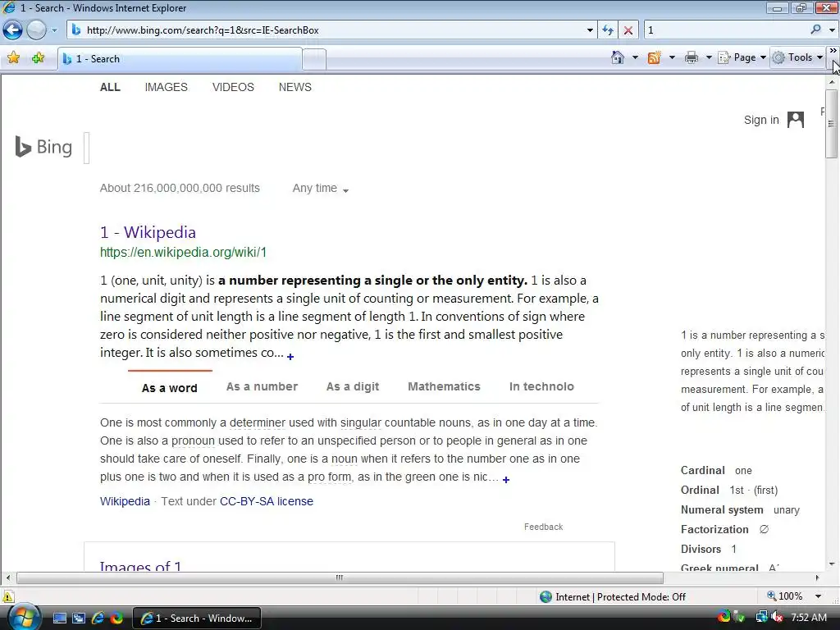
Task: Click the Bing logo
Action: coord(43,147)
